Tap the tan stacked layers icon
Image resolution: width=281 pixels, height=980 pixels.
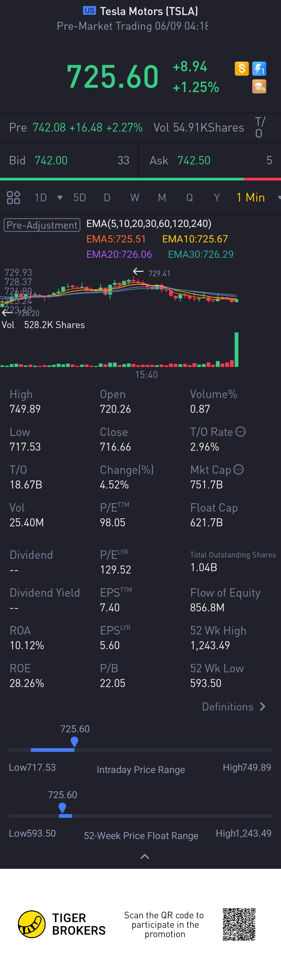coord(259,86)
